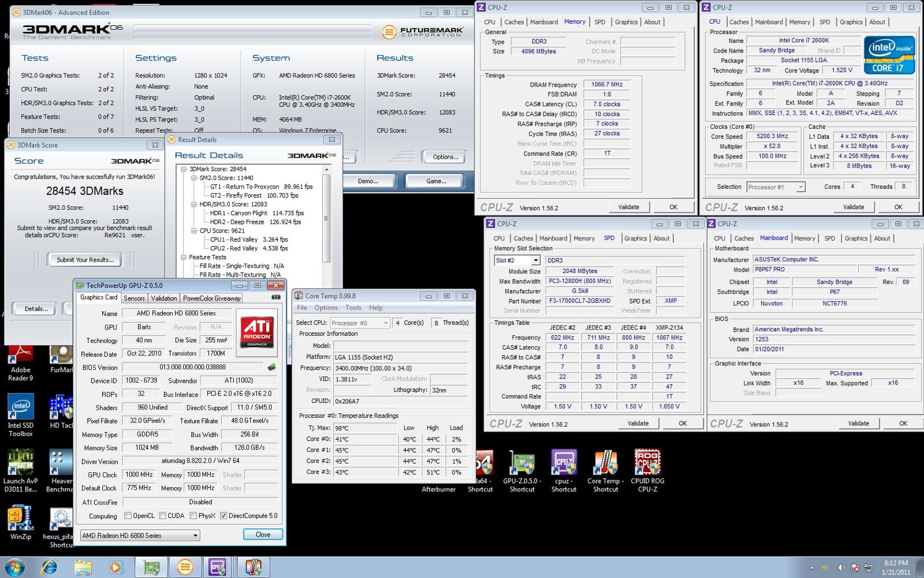Open Select CPU dropdown in Core Temp

359,323
